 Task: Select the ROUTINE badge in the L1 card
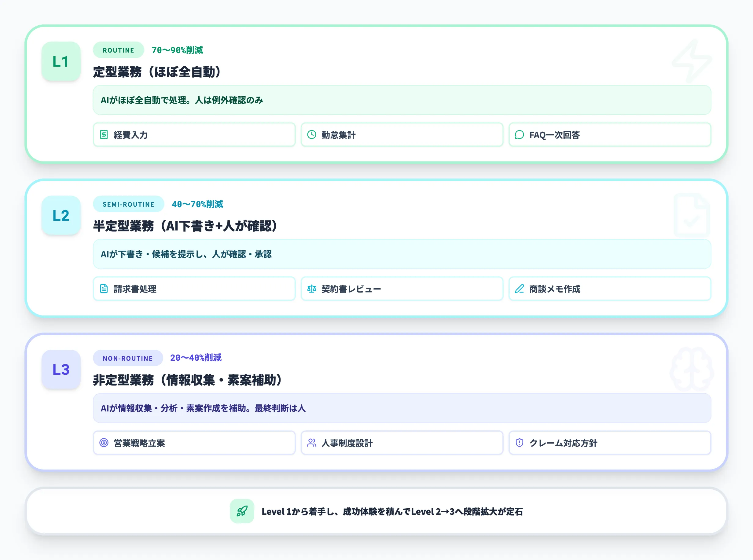(118, 50)
